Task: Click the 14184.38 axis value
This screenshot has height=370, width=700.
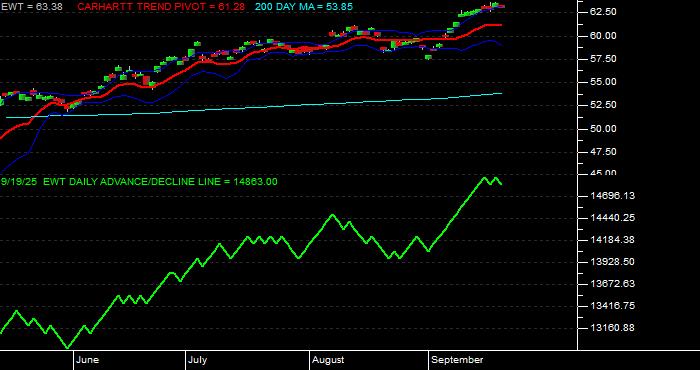Action: click(x=613, y=240)
